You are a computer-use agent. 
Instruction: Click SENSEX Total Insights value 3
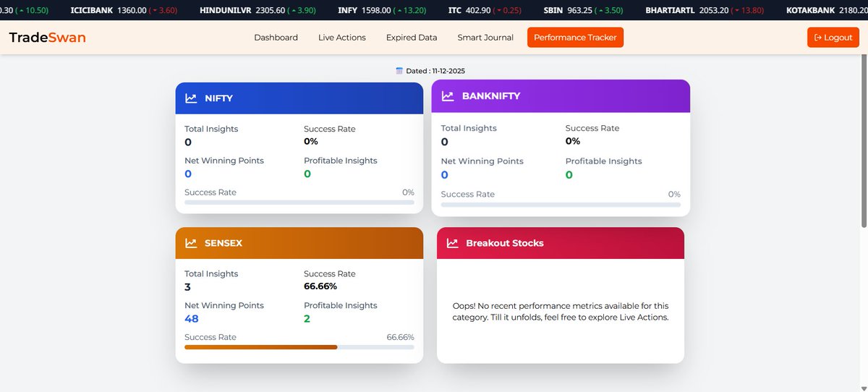pos(188,286)
